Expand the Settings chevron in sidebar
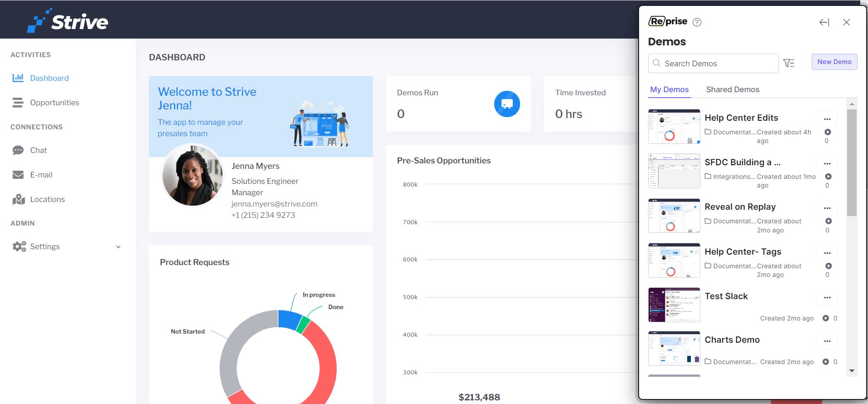 pyautogui.click(x=119, y=247)
